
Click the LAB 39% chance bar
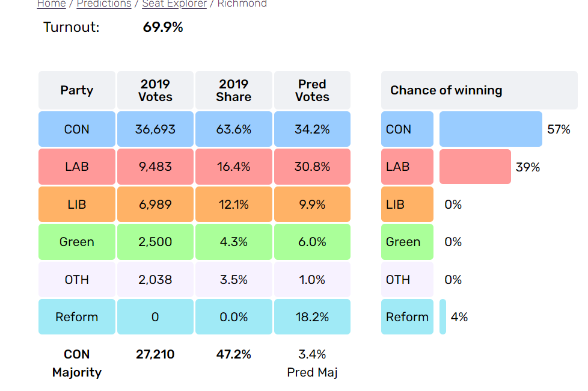475,167
